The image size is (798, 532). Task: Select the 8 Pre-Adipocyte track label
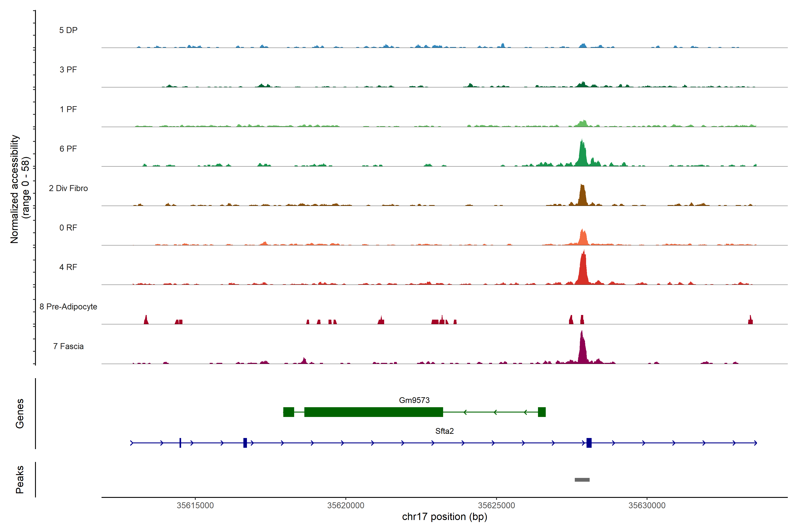[68, 307]
